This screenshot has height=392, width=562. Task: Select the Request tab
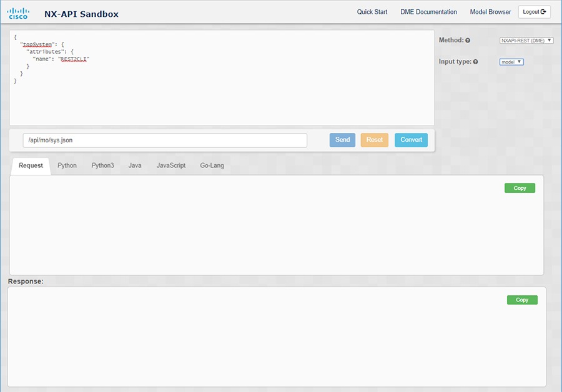point(31,165)
